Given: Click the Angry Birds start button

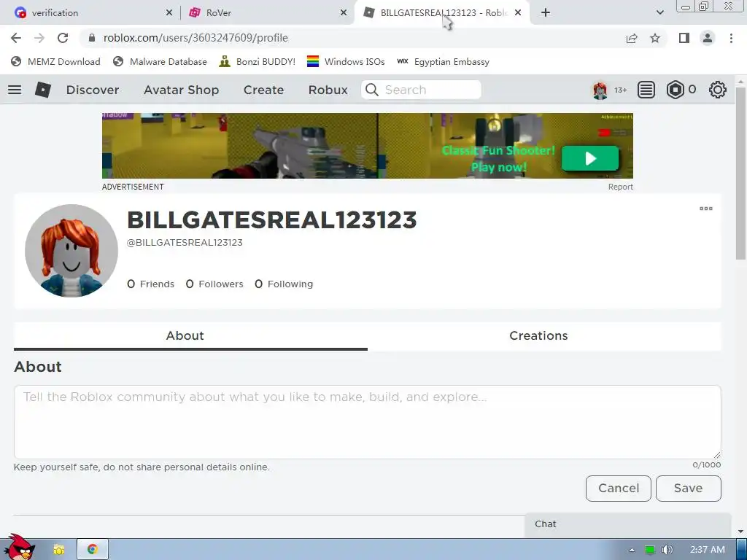Looking at the screenshot, I should 18,547.
